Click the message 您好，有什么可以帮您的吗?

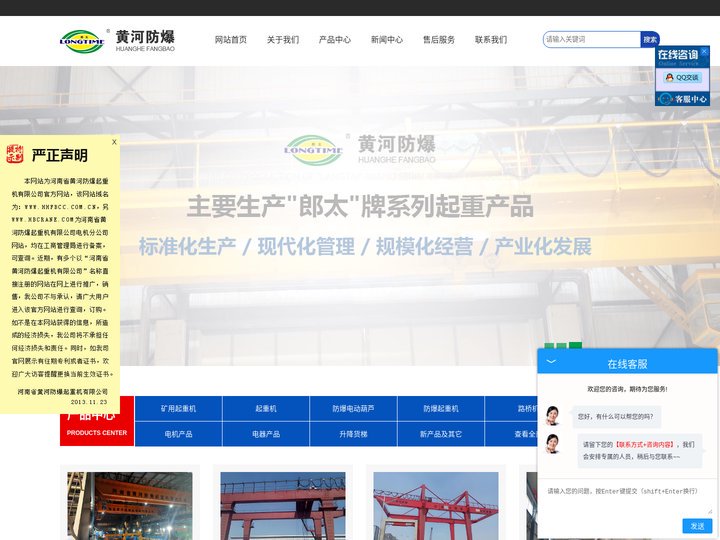pyautogui.click(x=615, y=416)
